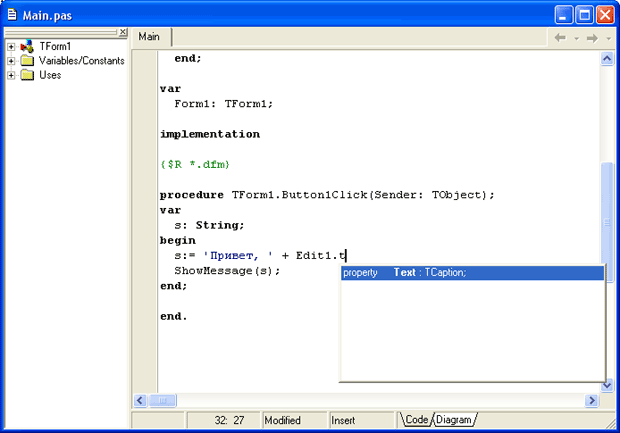Select Variables/Constants in code explorer
Viewport: 620px width, 433px height.
tap(81, 61)
